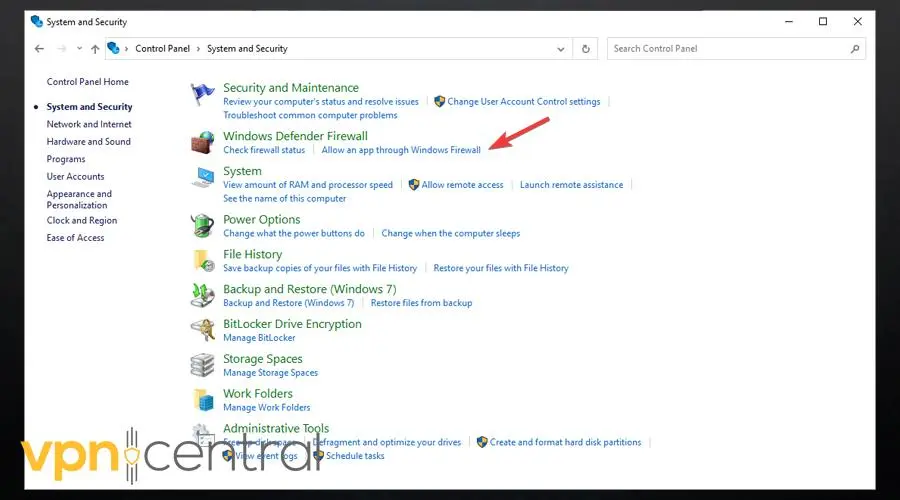Image resolution: width=900 pixels, height=500 pixels.
Task: Click Allow an app through Windows Firewall
Action: coord(401,150)
